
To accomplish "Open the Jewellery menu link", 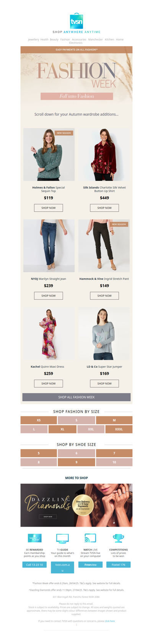I will point(33,40).
